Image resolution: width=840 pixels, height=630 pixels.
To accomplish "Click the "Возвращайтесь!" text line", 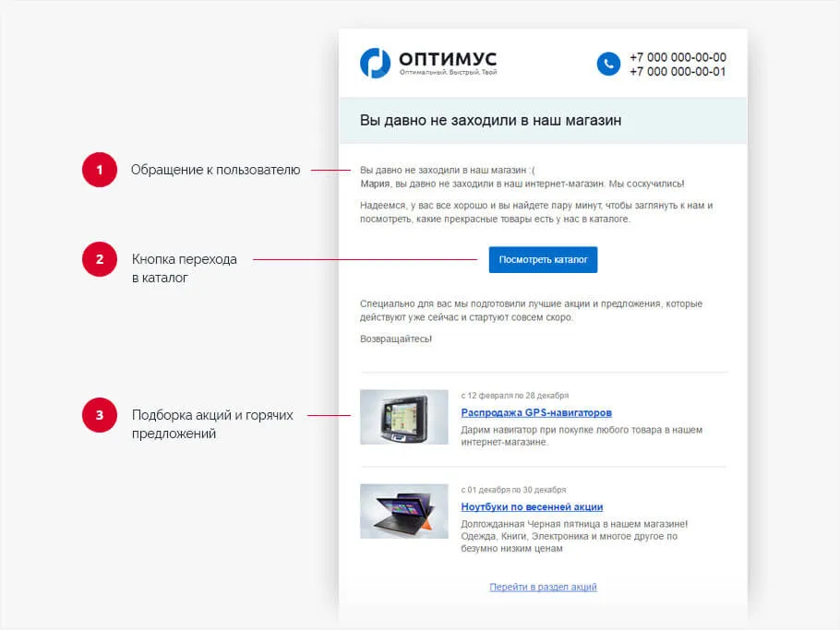I will 395,339.
